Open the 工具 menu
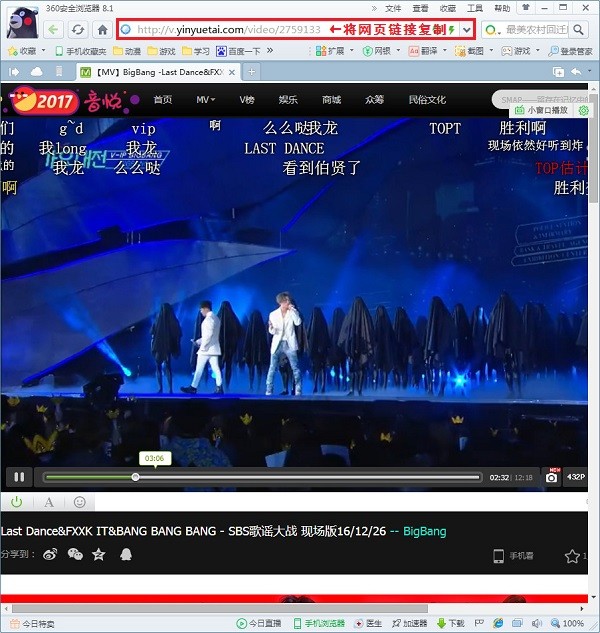Image resolution: width=600 pixels, height=633 pixels. click(x=474, y=8)
